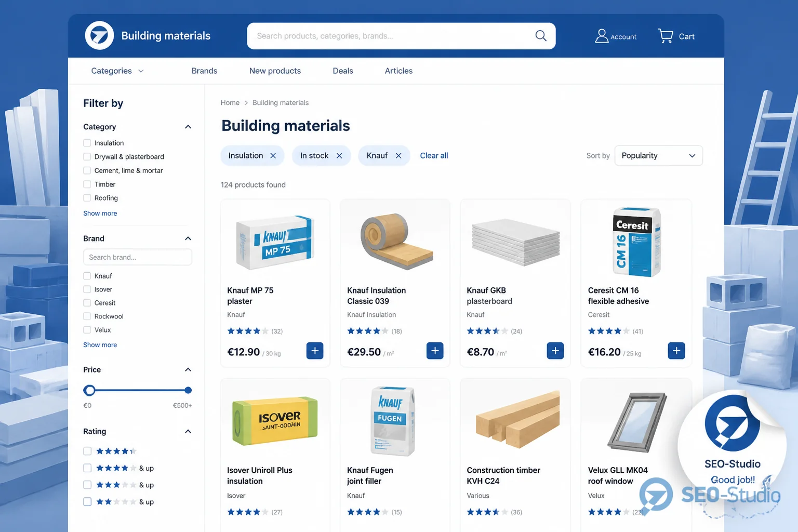Screen dimensions: 798x532
Task: Click the Home breadcrumb link
Action: click(x=230, y=103)
